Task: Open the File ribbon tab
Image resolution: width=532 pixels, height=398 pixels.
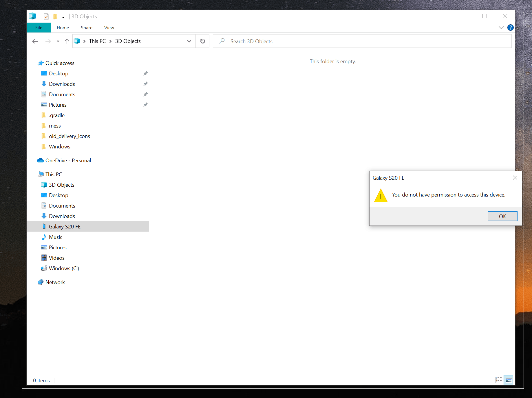Action: click(39, 28)
